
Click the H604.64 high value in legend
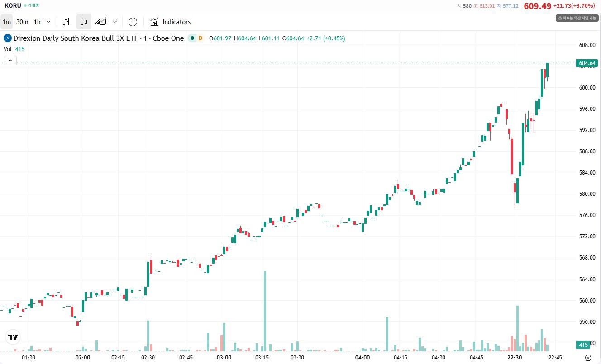[x=245, y=38]
